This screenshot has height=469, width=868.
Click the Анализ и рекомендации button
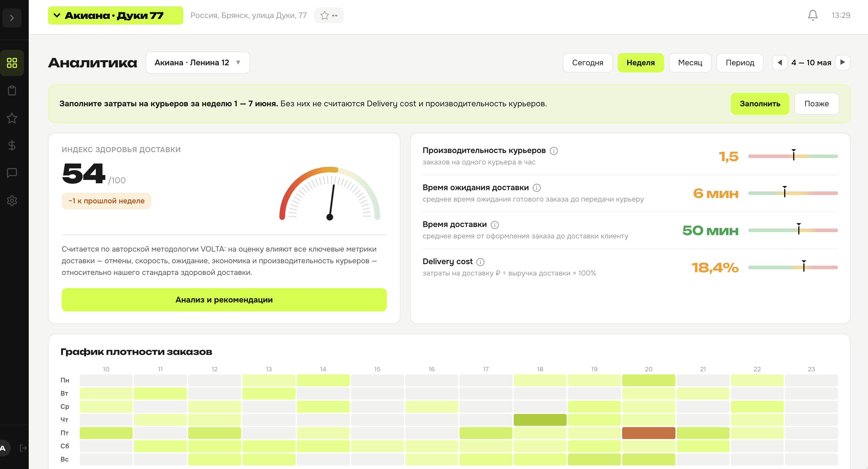tap(224, 299)
